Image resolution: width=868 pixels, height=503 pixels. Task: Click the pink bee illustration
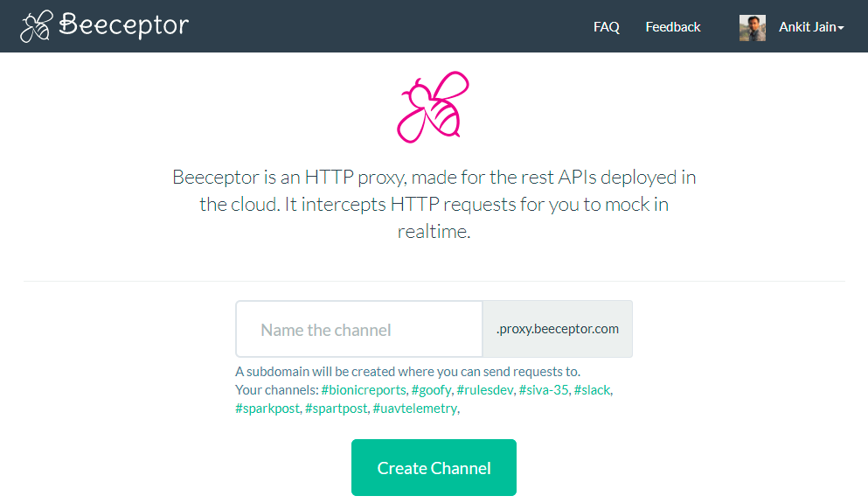(433, 107)
